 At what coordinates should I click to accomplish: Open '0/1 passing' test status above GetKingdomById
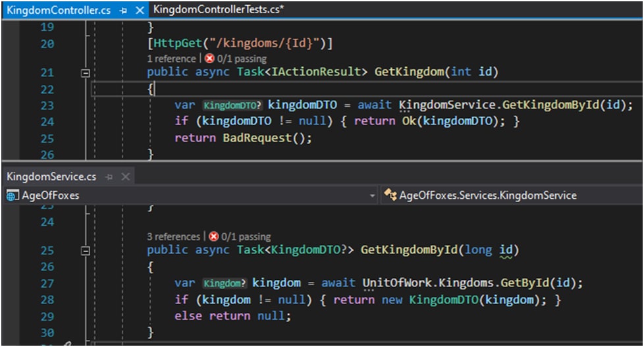click(246, 237)
